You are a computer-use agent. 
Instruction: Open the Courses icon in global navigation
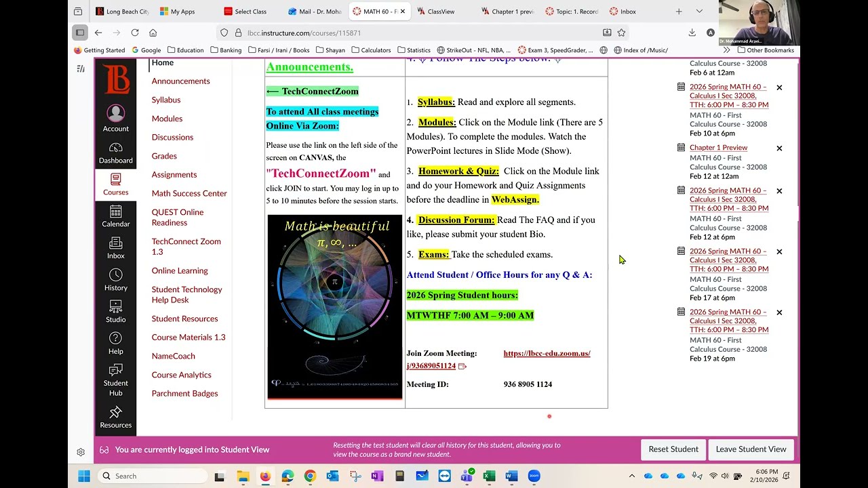(115, 184)
